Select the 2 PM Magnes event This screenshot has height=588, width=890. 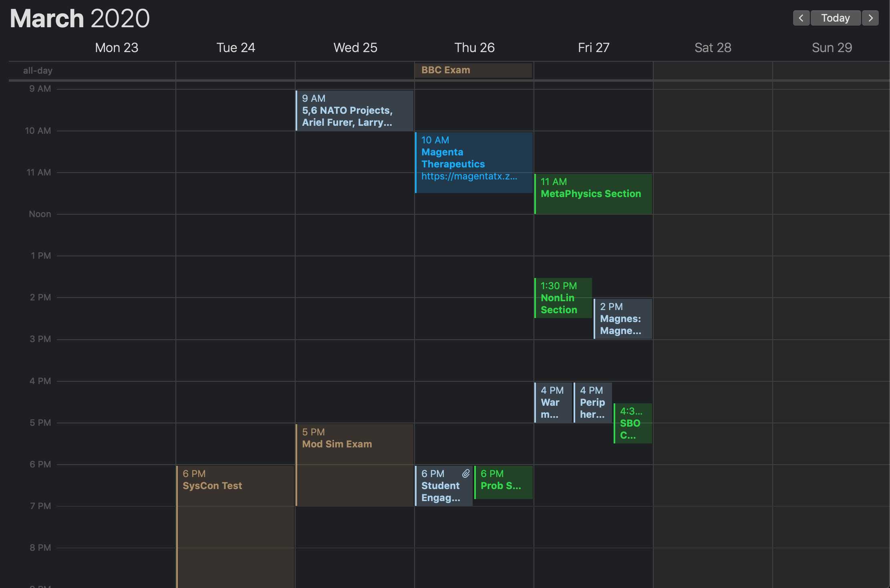(623, 319)
